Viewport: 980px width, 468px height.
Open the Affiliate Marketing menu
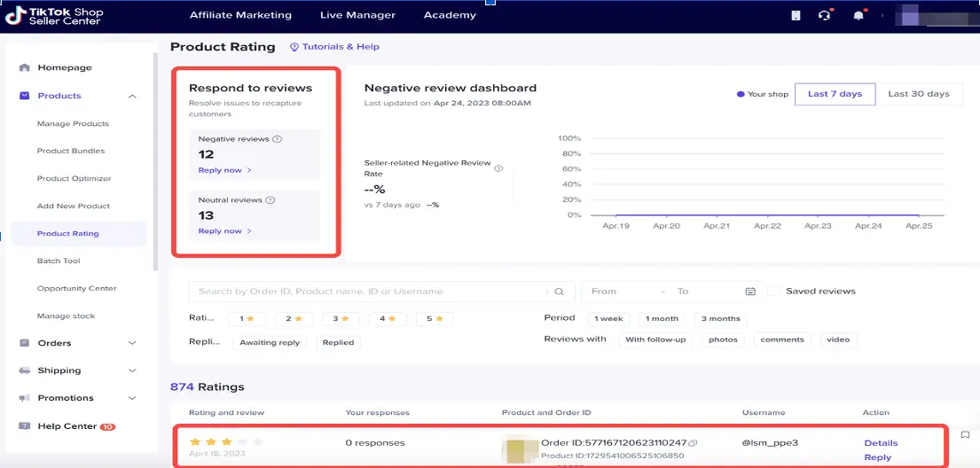click(x=240, y=15)
